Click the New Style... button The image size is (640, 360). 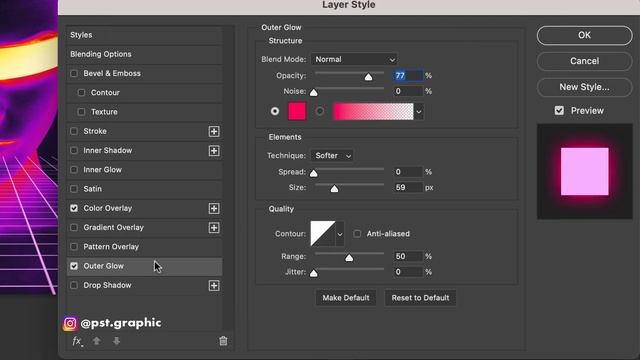coord(584,87)
